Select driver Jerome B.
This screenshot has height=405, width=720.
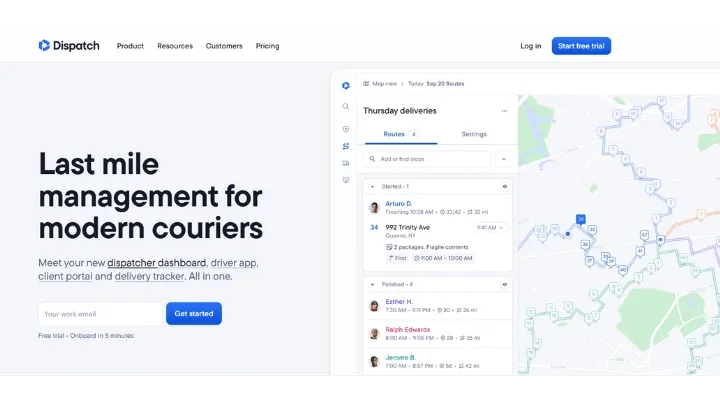tap(400, 357)
